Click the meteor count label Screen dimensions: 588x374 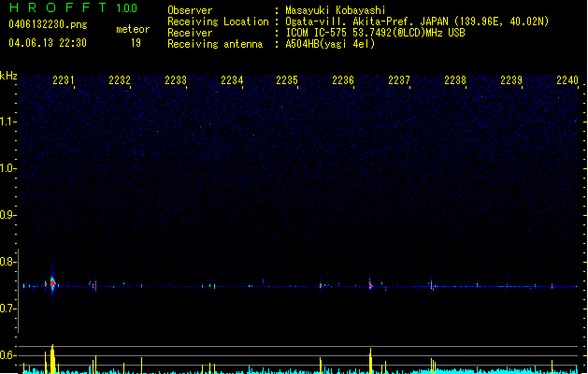pyautogui.click(x=133, y=29)
